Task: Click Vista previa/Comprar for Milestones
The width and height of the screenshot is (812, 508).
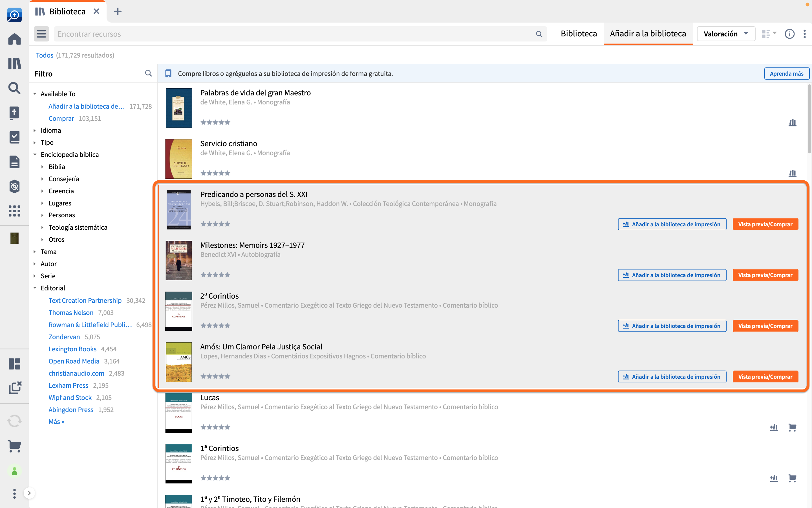Action: pyautogui.click(x=765, y=275)
